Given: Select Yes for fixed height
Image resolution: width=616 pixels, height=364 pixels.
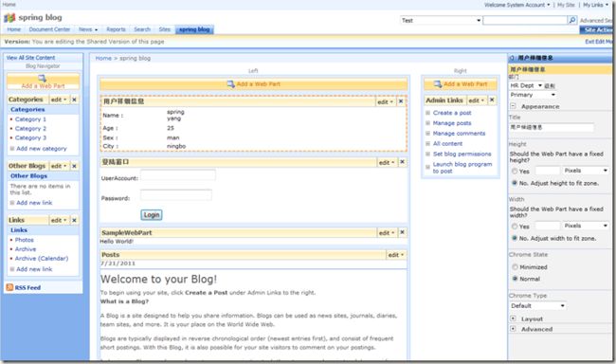Looking at the screenshot, I should (x=515, y=172).
